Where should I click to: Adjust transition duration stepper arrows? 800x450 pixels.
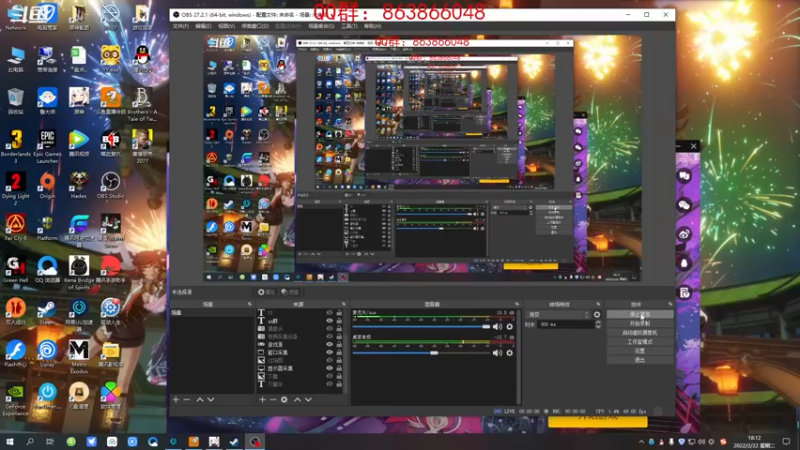[x=598, y=324]
